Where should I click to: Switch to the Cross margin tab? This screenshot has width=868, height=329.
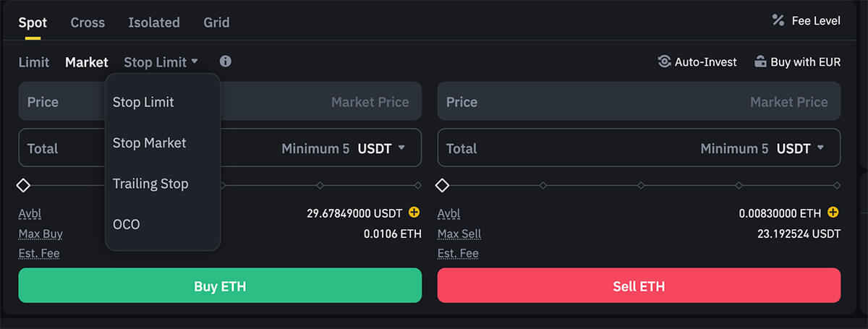click(x=88, y=22)
